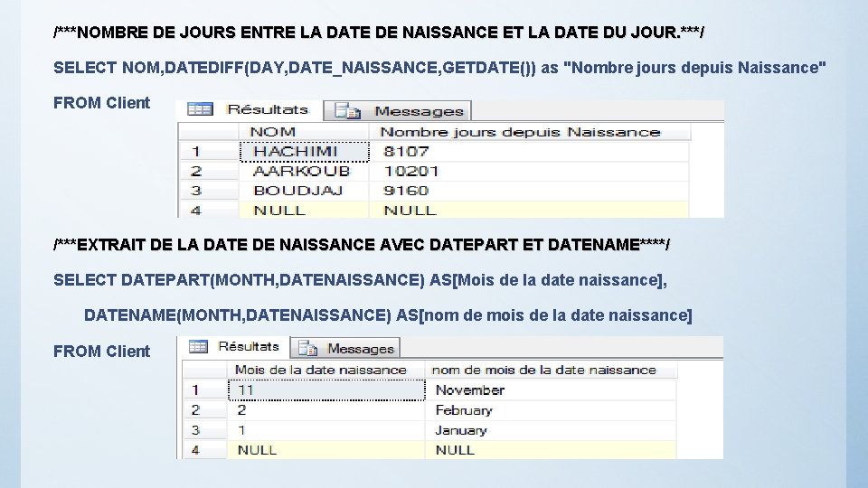Click 'FROM Client' below the DATENAME query
The height and width of the screenshot is (488, 868).
click(102, 351)
